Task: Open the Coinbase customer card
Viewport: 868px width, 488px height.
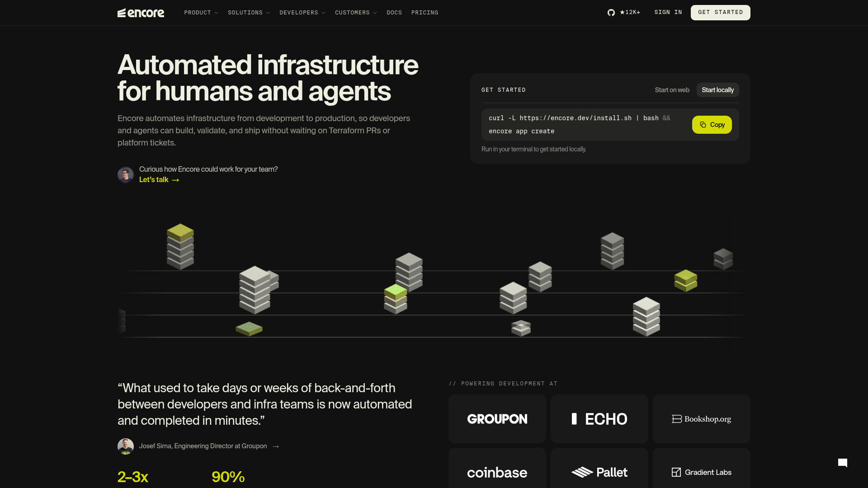Action: [497, 468]
